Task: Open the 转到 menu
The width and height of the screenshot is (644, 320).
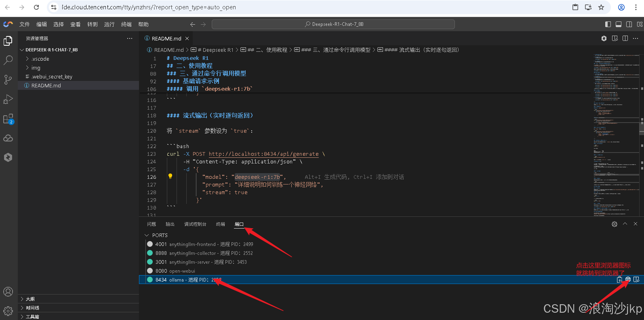Action: pyautogui.click(x=93, y=24)
